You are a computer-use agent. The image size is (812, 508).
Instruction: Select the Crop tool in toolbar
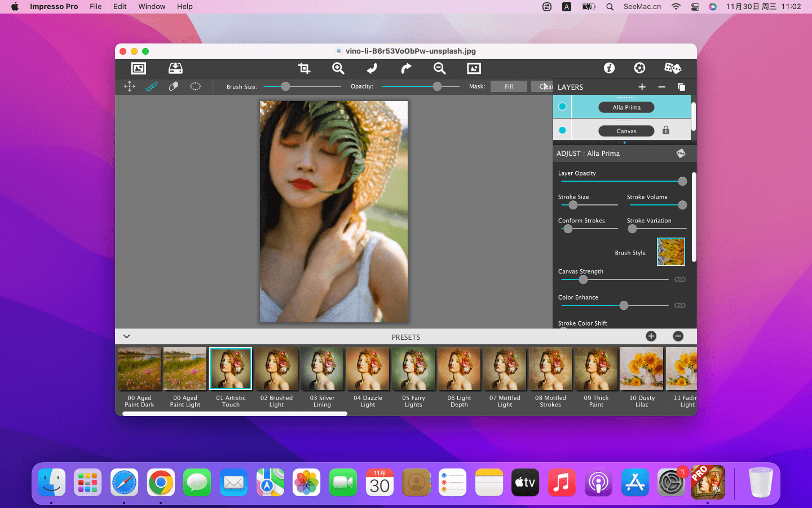tap(304, 68)
